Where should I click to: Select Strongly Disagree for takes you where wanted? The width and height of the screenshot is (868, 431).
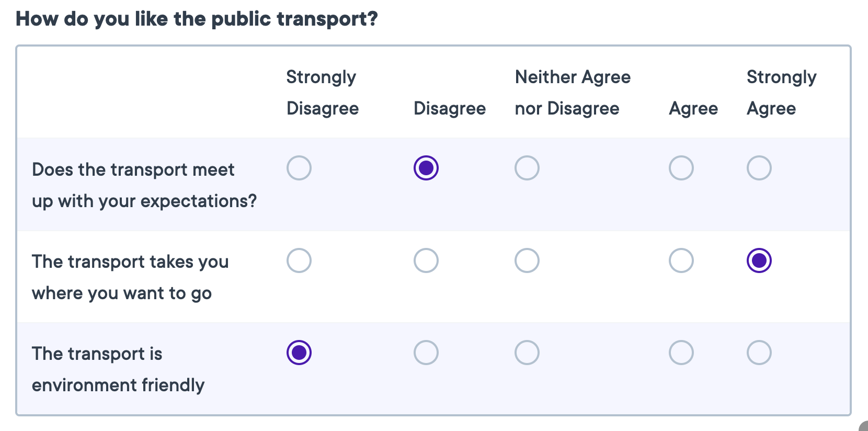pyautogui.click(x=299, y=260)
